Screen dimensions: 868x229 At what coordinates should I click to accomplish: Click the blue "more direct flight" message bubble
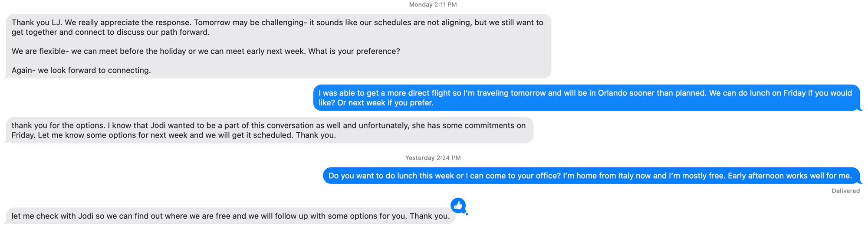[586, 98]
